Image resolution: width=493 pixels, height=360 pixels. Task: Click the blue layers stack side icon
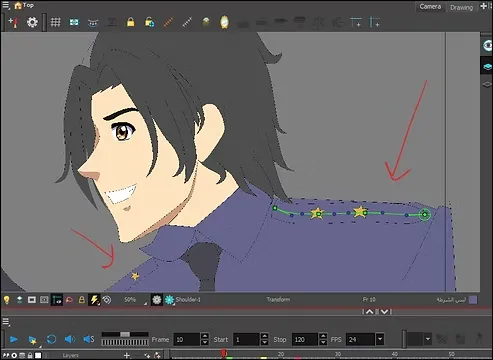pyautogui.click(x=487, y=67)
